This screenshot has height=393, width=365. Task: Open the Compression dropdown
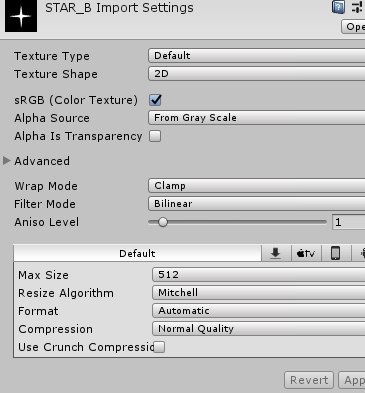point(259,329)
